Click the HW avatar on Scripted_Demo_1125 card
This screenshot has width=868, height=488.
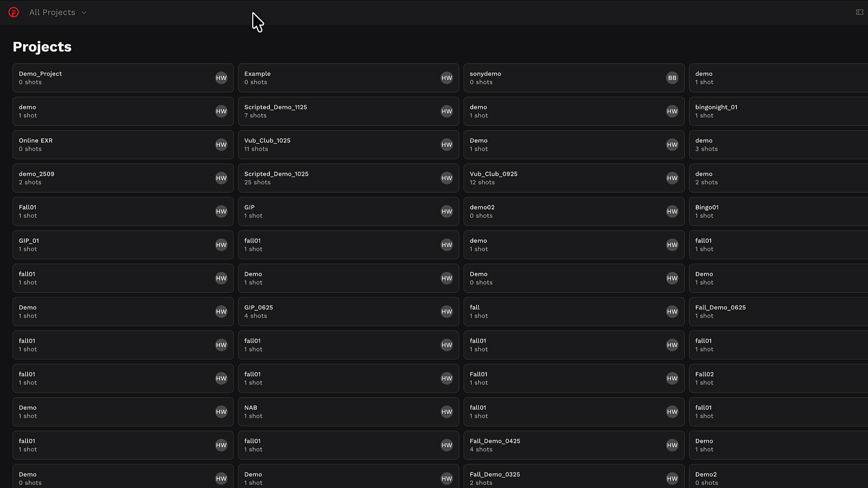pyautogui.click(x=447, y=111)
